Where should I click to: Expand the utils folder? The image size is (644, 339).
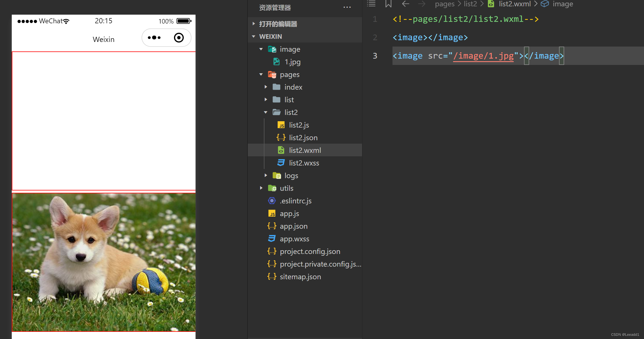(286, 188)
